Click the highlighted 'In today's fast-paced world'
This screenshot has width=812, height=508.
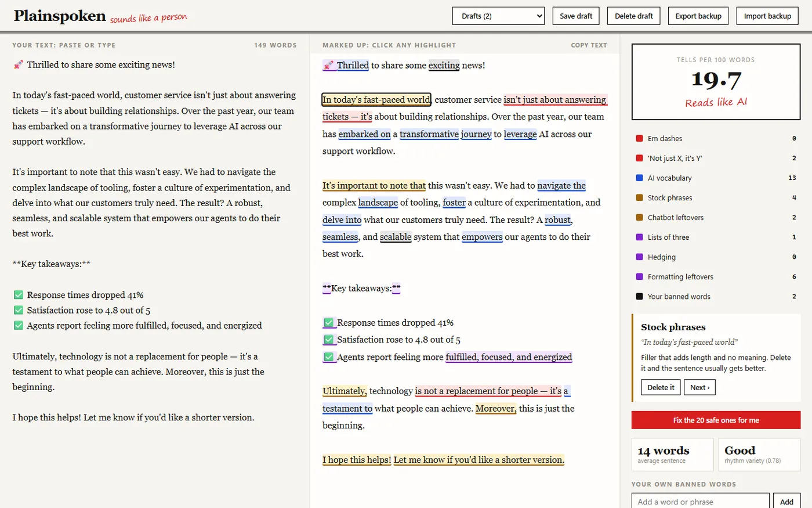[x=376, y=99]
